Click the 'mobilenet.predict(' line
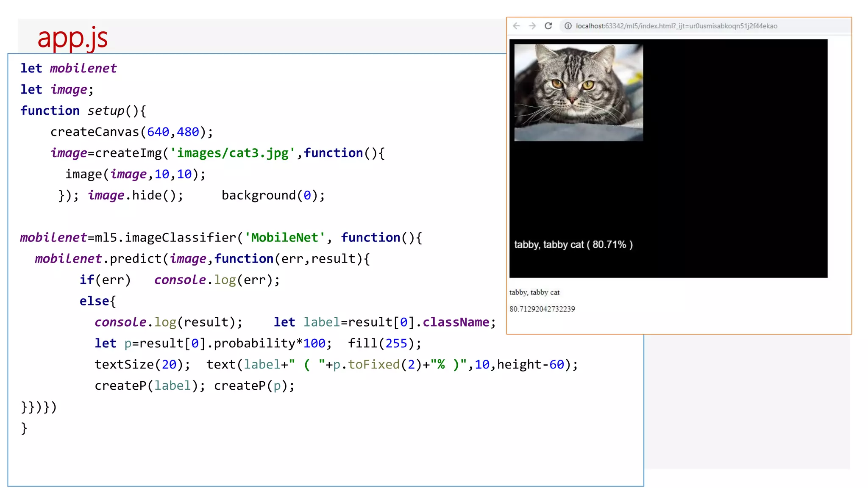The height and width of the screenshot is (488, 868). [202, 259]
